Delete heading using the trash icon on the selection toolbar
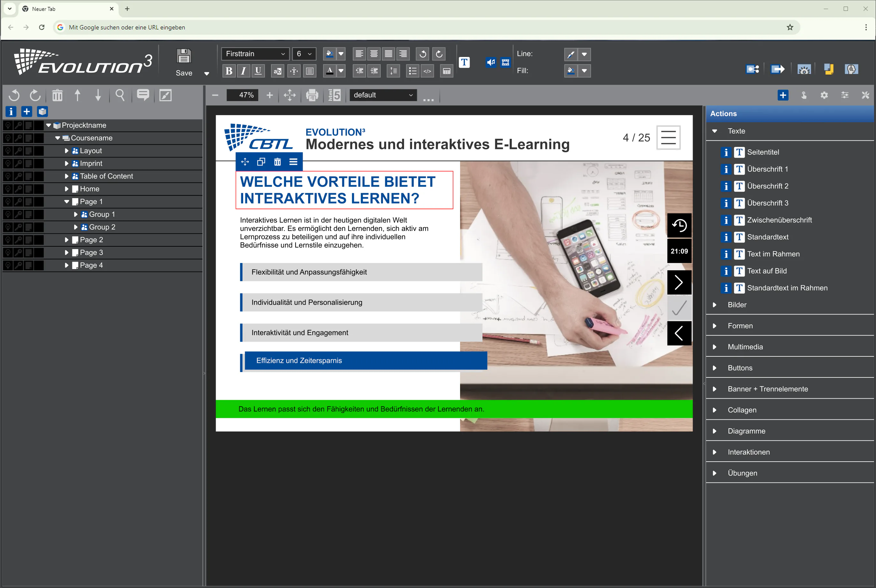The width and height of the screenshot is (876, 588). coord(277,162)
